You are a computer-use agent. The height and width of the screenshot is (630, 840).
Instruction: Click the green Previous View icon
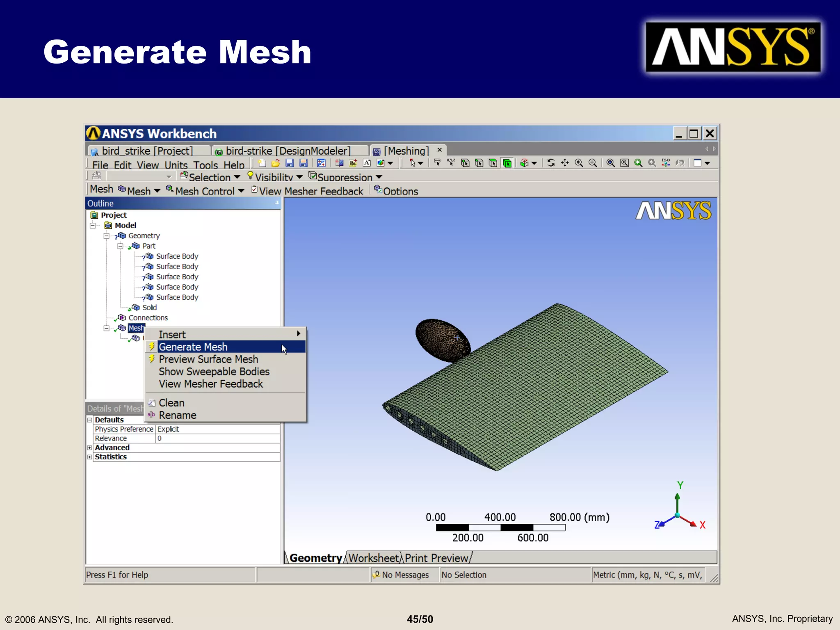point(638,163)
